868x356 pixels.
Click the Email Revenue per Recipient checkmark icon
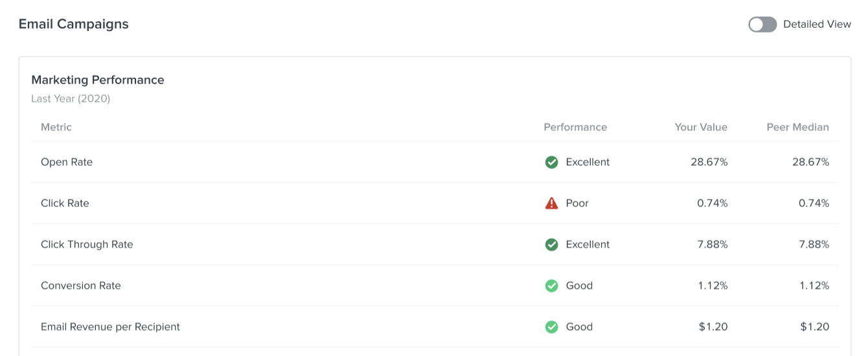pyautogui.click(x=551, y=327)
